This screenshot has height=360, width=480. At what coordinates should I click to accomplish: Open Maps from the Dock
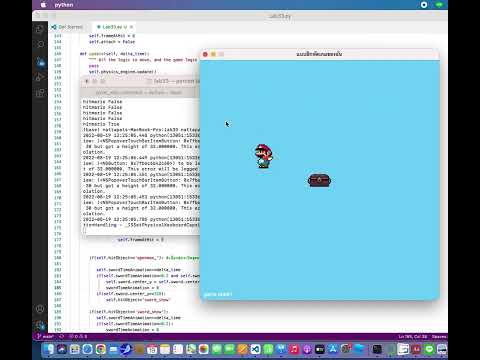click(191, 349)
